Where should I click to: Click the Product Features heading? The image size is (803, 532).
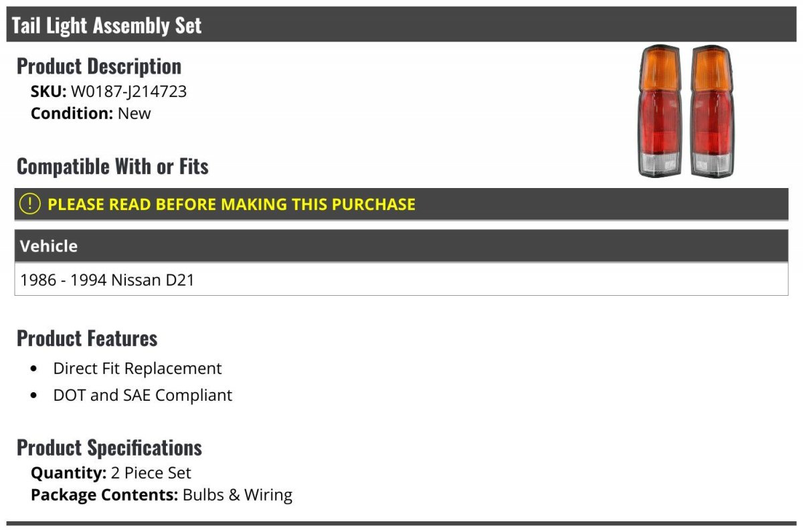coord(87,338)
